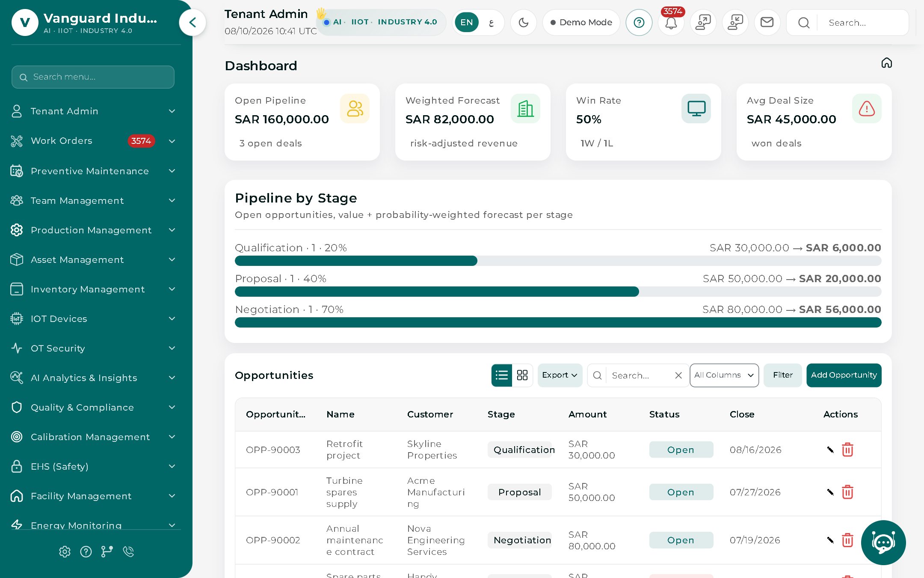The height and width of the screenshot is (578, 924).
Task: Expand Production Management chevron
Action: tap(172, 230)
